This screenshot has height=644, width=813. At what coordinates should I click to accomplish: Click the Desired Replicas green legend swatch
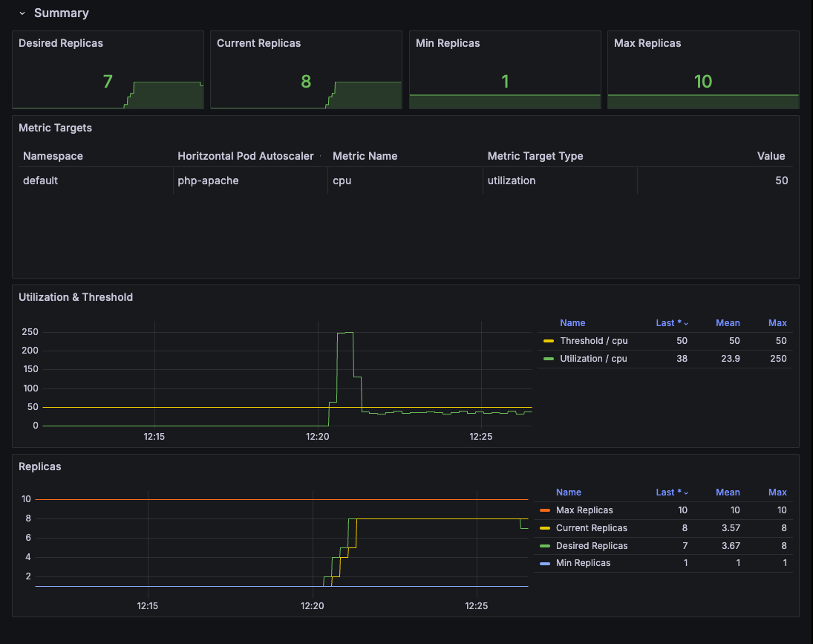point(544,546)
